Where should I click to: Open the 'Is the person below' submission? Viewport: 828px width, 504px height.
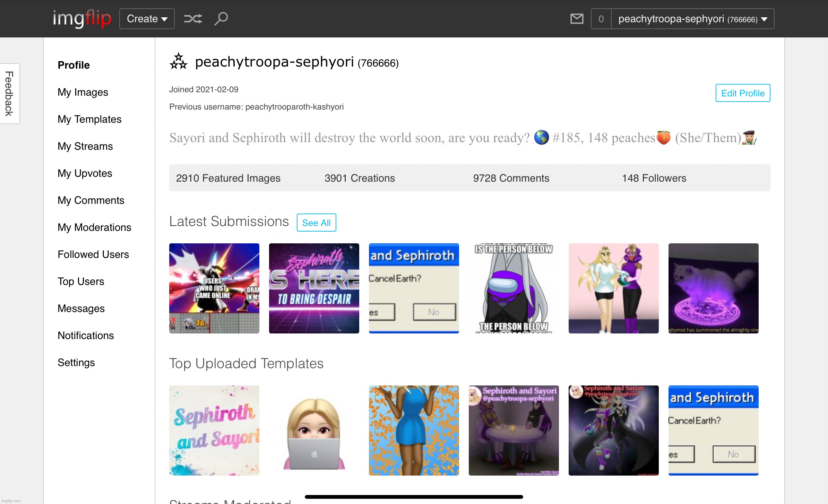(514, 288)
